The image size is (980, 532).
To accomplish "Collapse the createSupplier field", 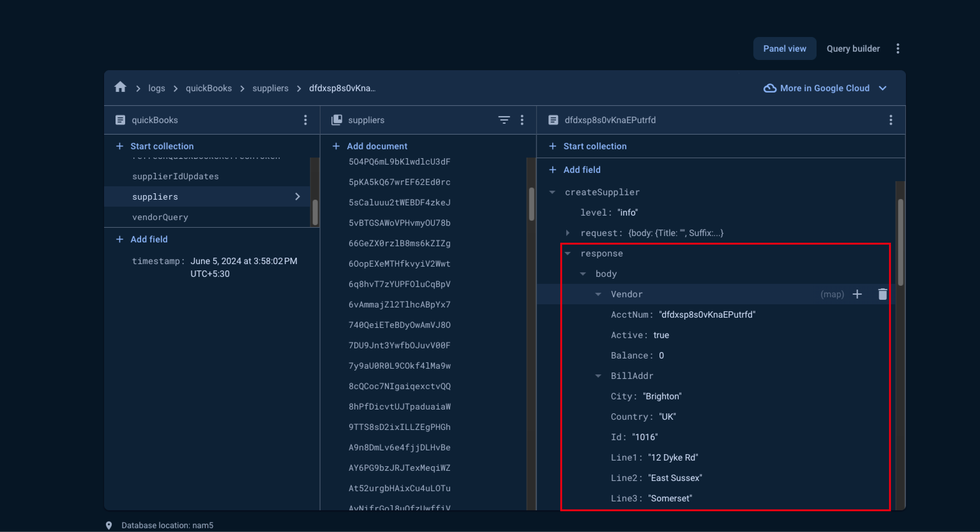I will point(552,192).
